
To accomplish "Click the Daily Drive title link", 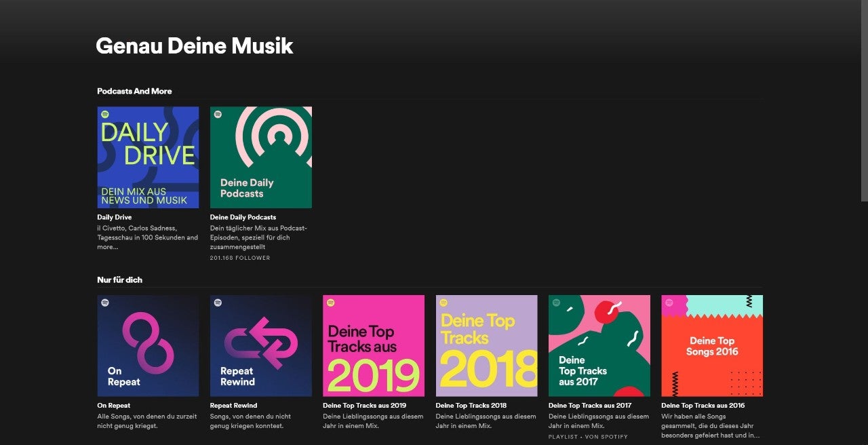I will pos(115,217).
